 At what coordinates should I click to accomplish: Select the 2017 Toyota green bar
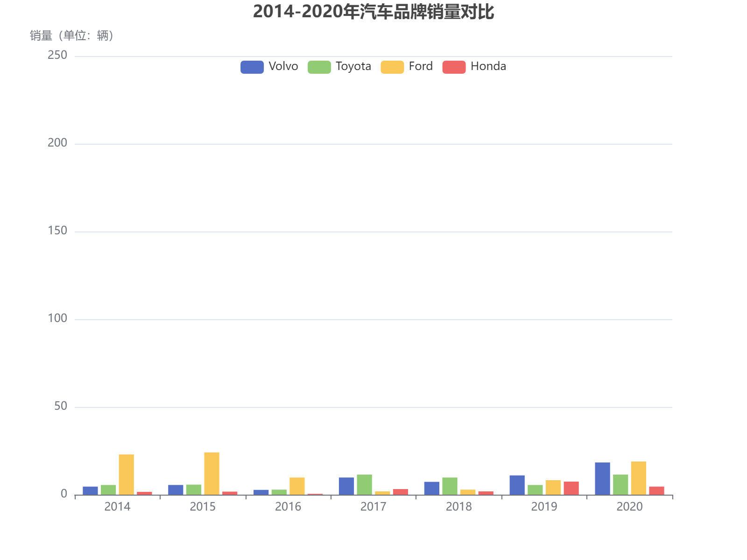(x=365, y=485)
